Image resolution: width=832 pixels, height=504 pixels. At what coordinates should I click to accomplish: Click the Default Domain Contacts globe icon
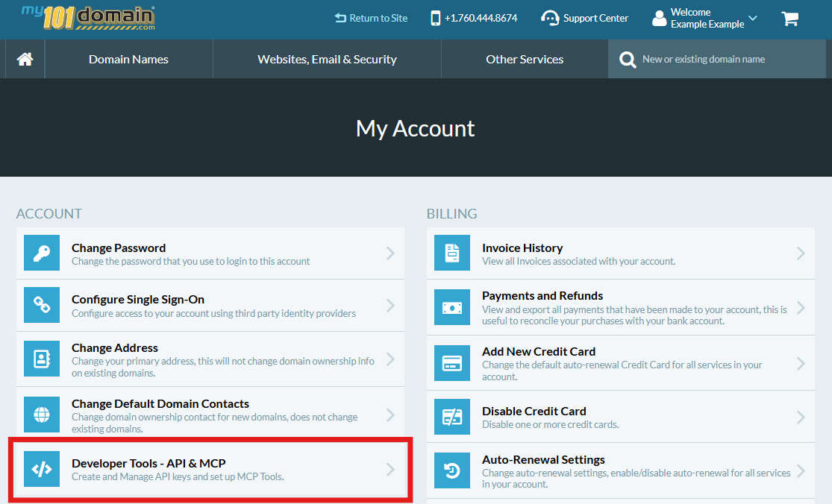coord(41,415)
